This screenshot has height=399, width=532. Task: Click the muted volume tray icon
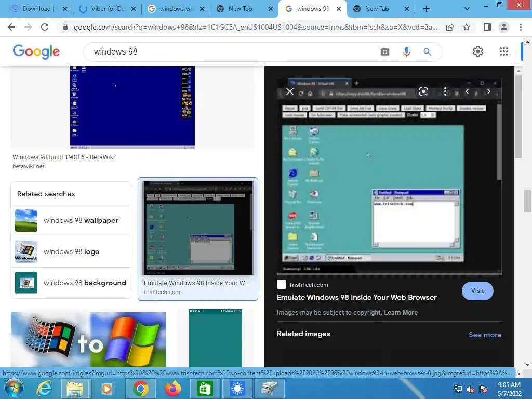471,389
